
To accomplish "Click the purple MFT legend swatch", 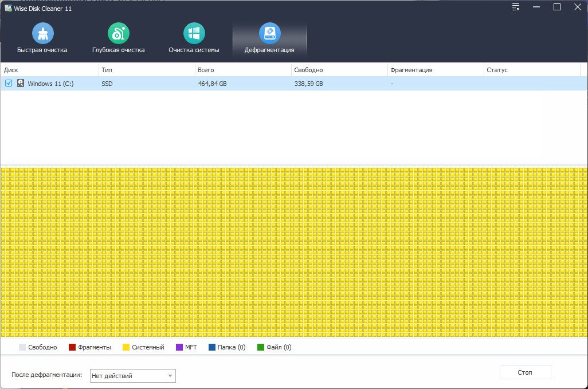I will [179, 347].
